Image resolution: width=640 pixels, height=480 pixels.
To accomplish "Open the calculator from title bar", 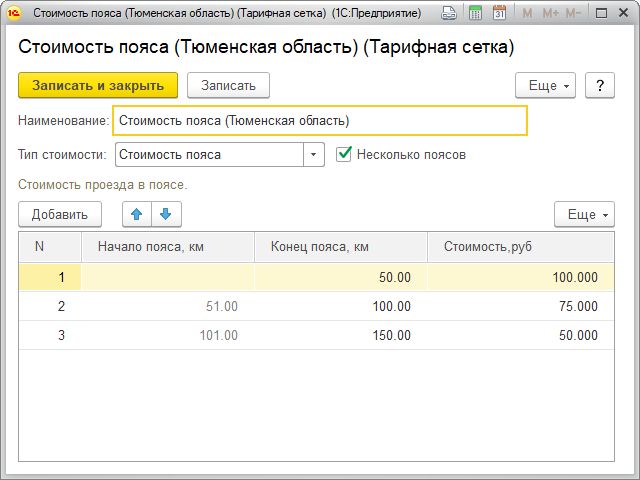I will 475,14.
